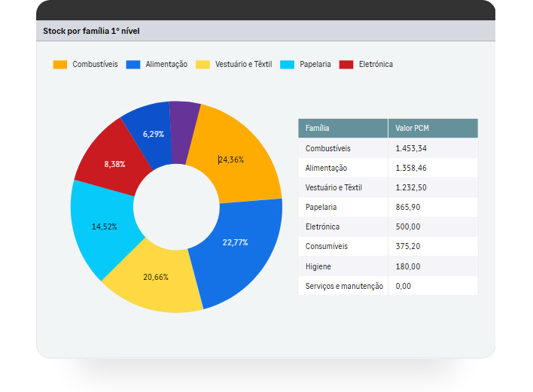Toggle the Combustíveis legend entry
This screenshot has width=533, height=392.
(x=85, y=65)
